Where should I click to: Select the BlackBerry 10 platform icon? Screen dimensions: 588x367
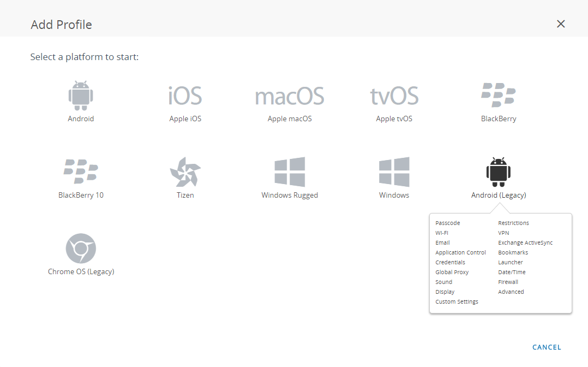click(x=81, y=171)
